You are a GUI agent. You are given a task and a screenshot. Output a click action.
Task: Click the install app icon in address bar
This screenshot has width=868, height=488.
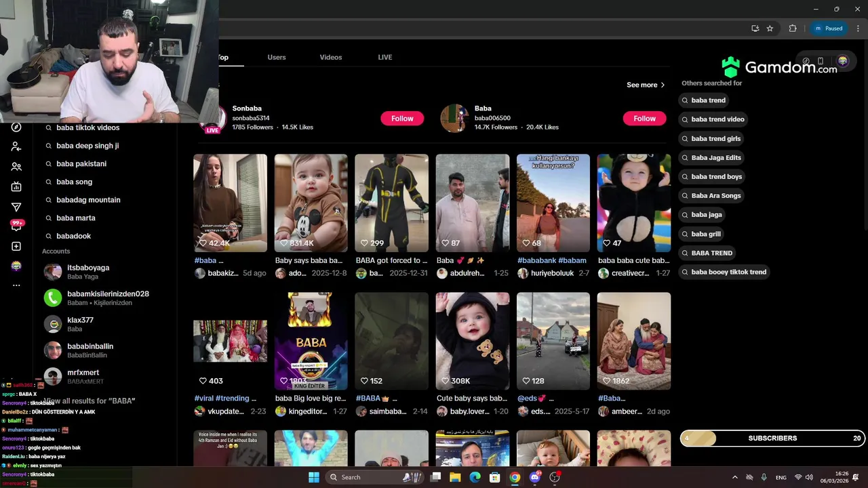click(x=755, y=28)
